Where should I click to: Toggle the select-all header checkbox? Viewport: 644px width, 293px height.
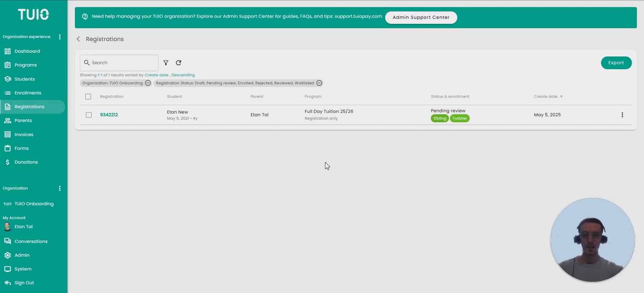(88, 96)
